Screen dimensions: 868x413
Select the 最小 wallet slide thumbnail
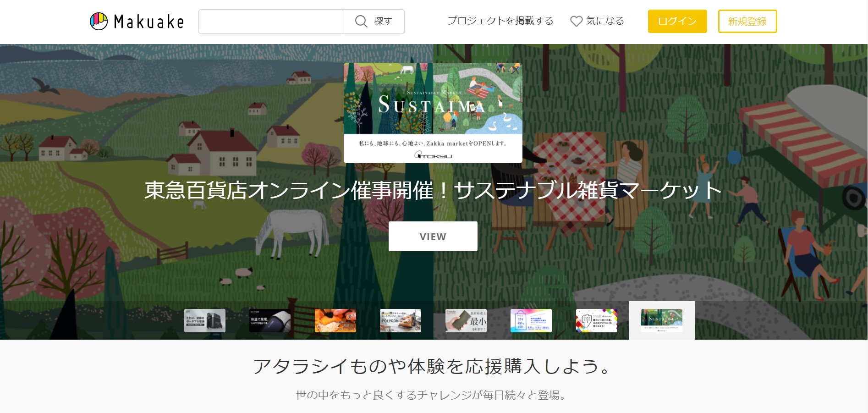pos(466,320)
